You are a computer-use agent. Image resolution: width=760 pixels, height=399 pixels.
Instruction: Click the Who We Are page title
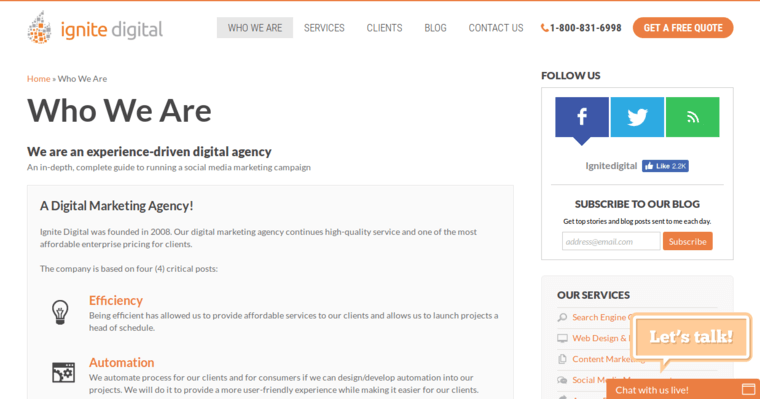119,111
